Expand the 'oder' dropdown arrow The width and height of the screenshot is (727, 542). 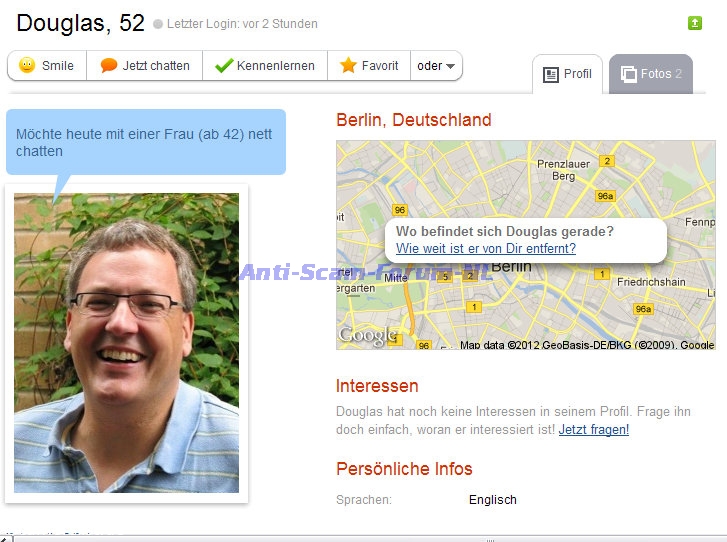tap(450, 66)
